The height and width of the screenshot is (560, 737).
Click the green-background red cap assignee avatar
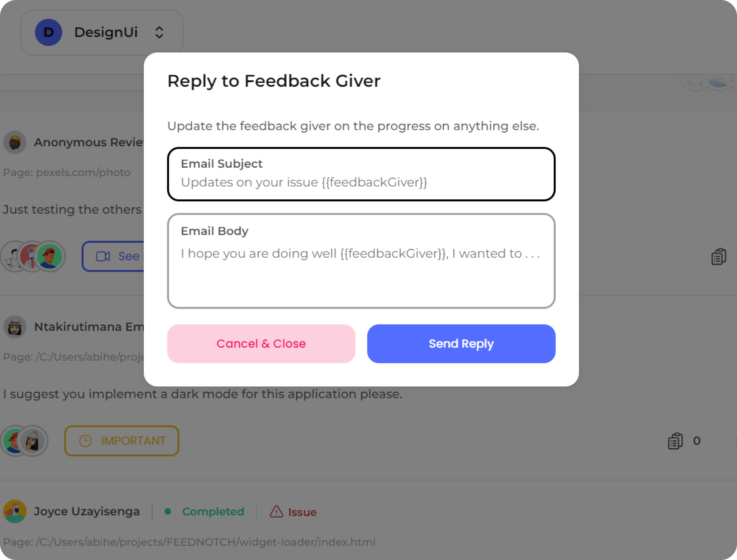coord(50,256)
